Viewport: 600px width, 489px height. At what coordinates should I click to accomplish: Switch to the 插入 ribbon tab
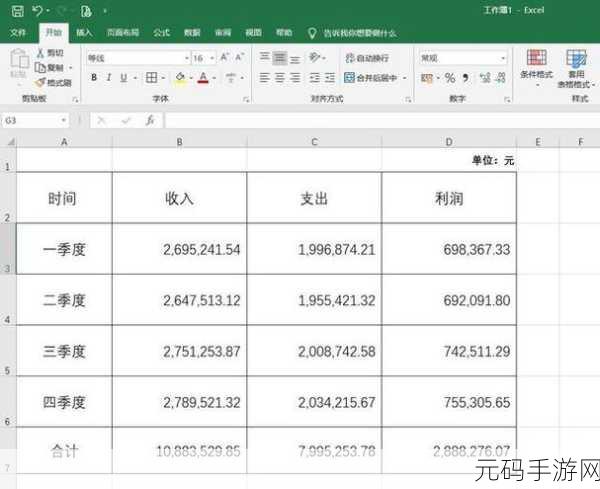[x=84, y=33]
